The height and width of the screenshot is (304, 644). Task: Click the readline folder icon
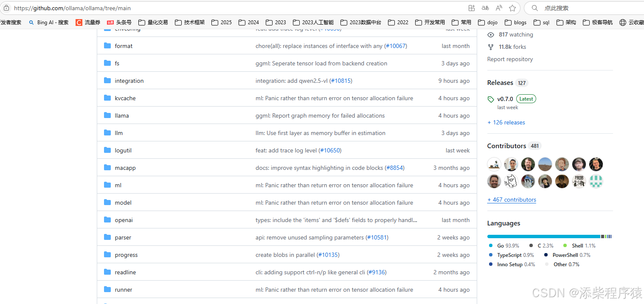107,272
